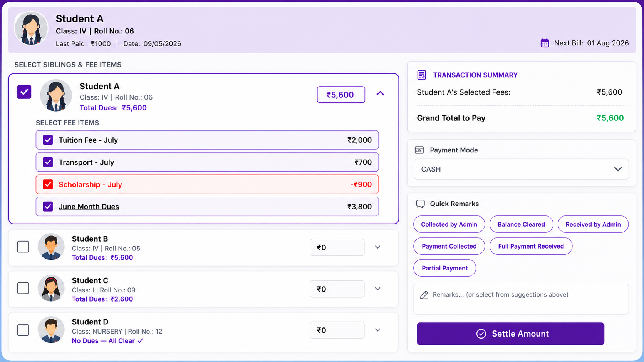Expand Student B's fee items chevron
The width and height of the screenshot is (644, 362).
point(377,247)
